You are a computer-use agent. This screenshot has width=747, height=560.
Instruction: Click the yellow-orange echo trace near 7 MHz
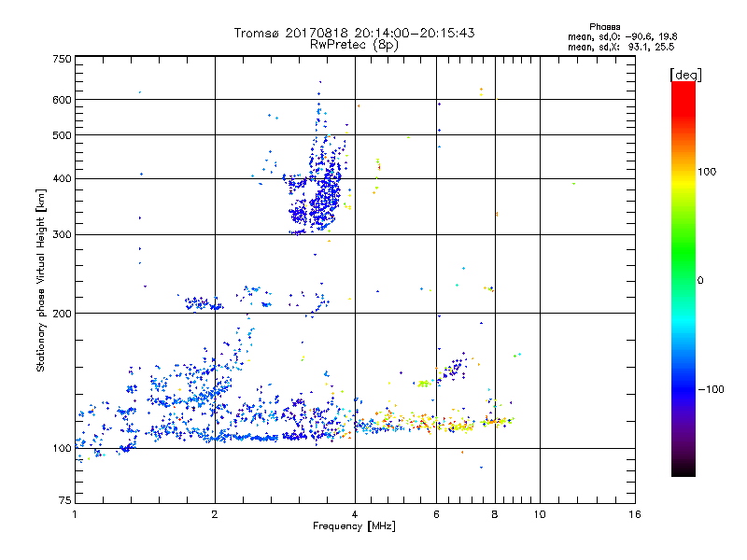459,426
